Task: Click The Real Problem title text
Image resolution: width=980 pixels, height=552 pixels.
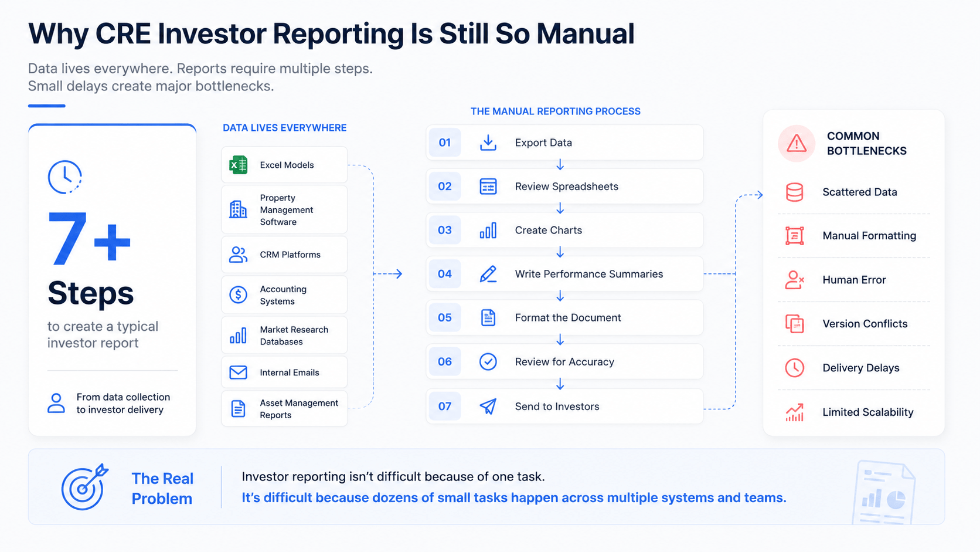Action: click(162, 489)
